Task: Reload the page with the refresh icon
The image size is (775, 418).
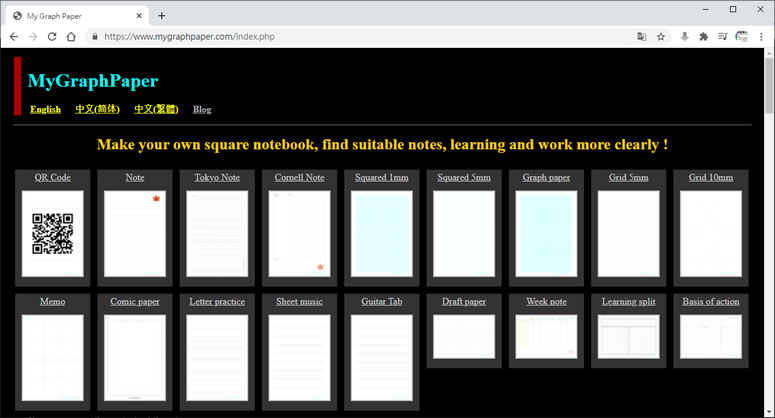Action: tap(52, 37)
